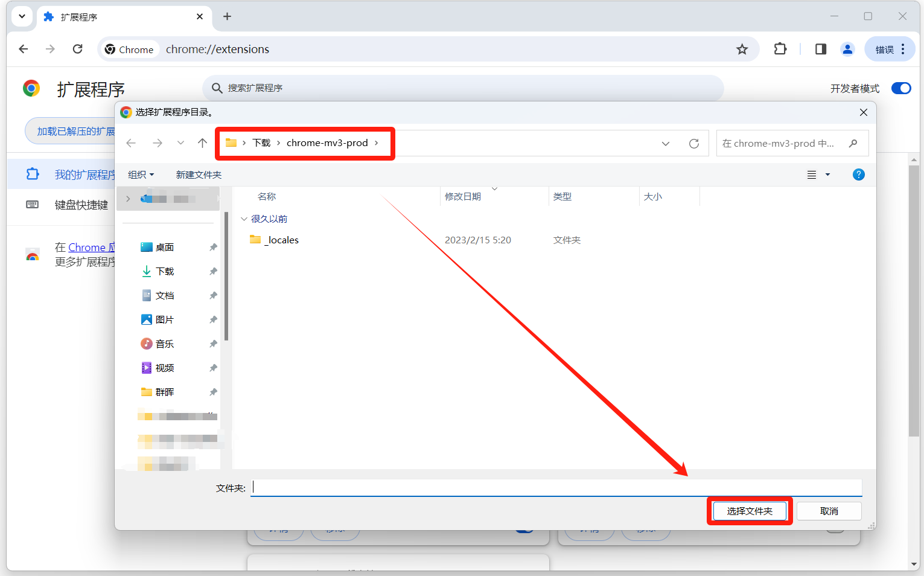This screenshot has width=924, height=576.
Task: Click the user profile avatar icon
Action: point(847,50)
